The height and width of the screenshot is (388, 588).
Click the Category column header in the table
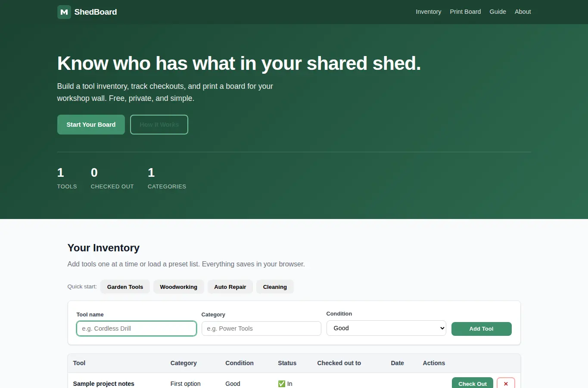coord(184,363)
